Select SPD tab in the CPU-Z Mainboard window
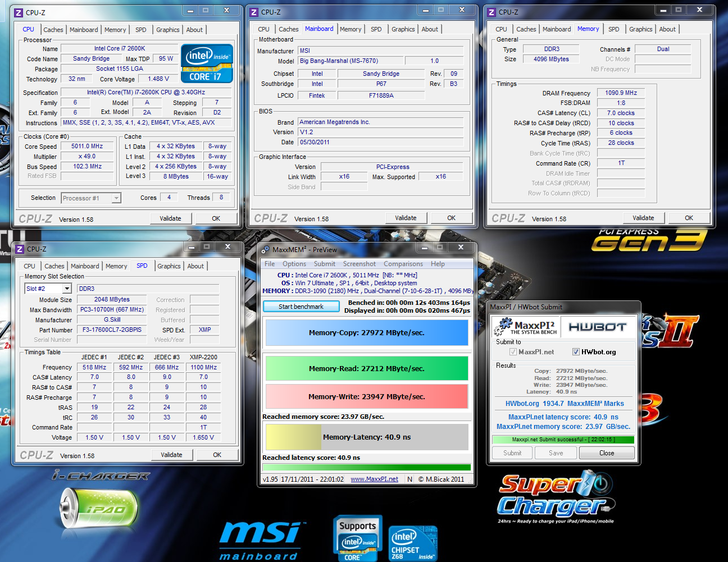The width and height of the screenshot is (728, 562). click(376, 29)
